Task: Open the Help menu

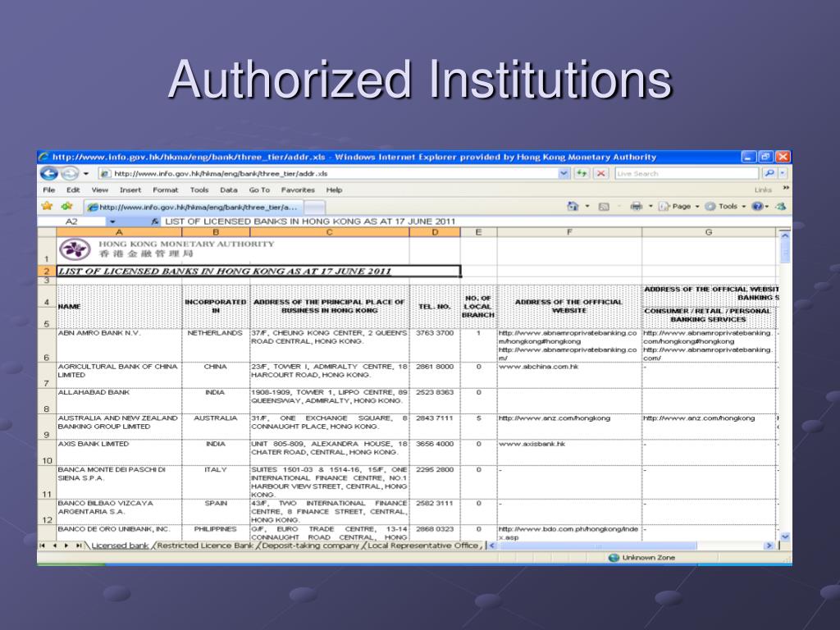Action: (334, 189)
